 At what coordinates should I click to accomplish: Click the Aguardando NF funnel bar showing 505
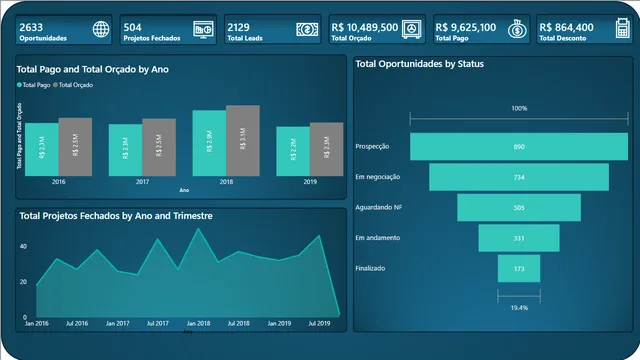point(519,208)
